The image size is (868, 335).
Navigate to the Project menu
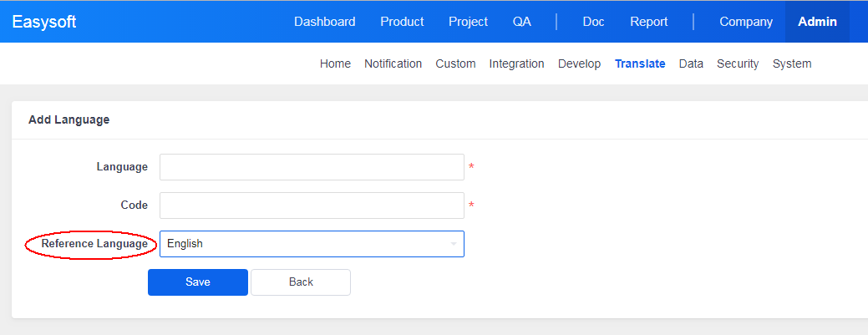coord(468,22)
